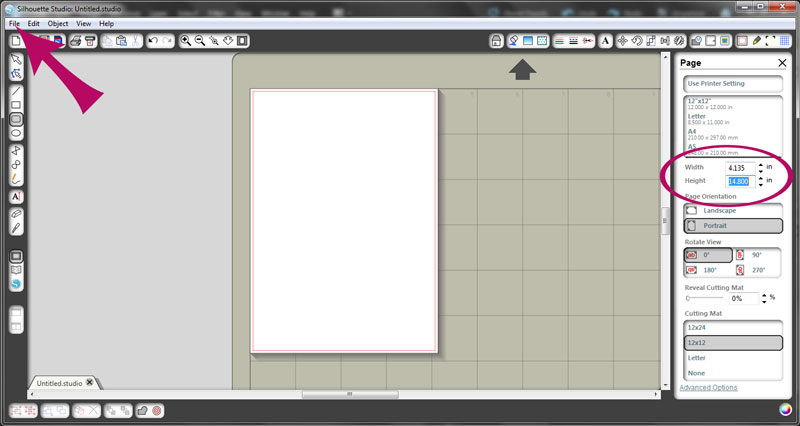Select Landscape page orientation
The height and width of the screenshot is (426, 800).
[x=733, y=210]
